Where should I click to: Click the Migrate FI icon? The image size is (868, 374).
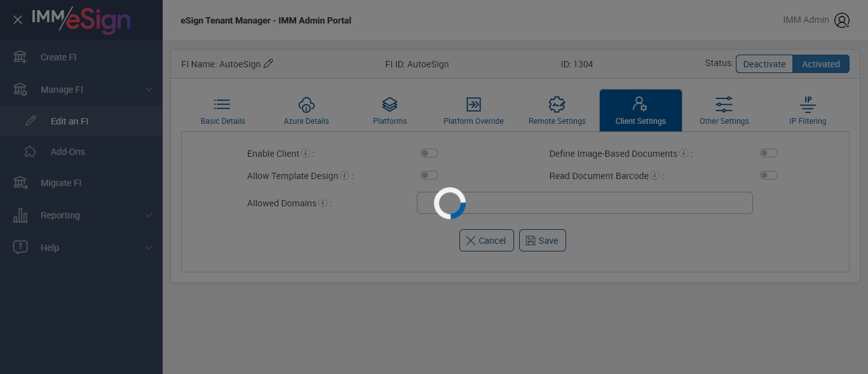point(20,183)
